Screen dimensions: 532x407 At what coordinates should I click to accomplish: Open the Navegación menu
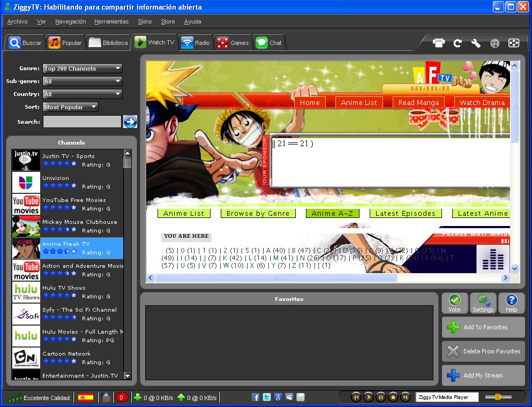pyautogui.click(x=71, y=21)
